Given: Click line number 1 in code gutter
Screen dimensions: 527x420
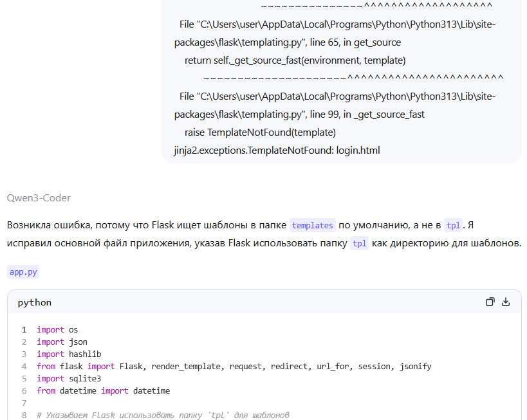Looking at the screenshot, I should coord(24,330).
